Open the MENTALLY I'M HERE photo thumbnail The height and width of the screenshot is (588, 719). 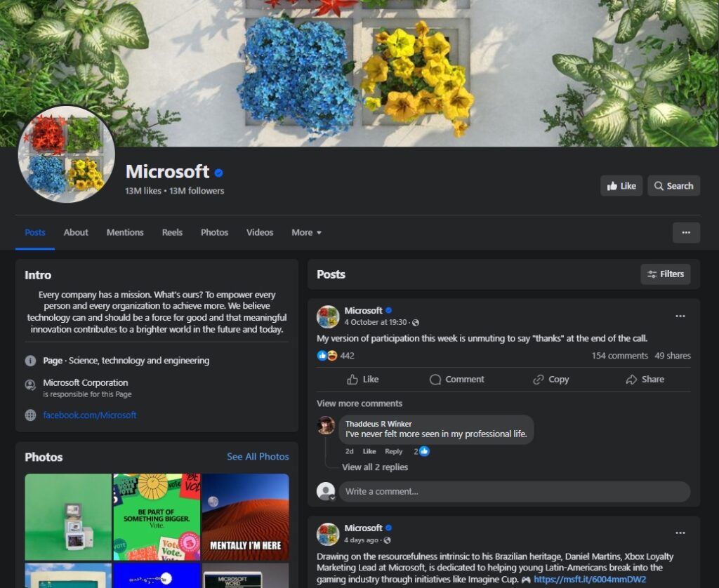pos(245,516)
